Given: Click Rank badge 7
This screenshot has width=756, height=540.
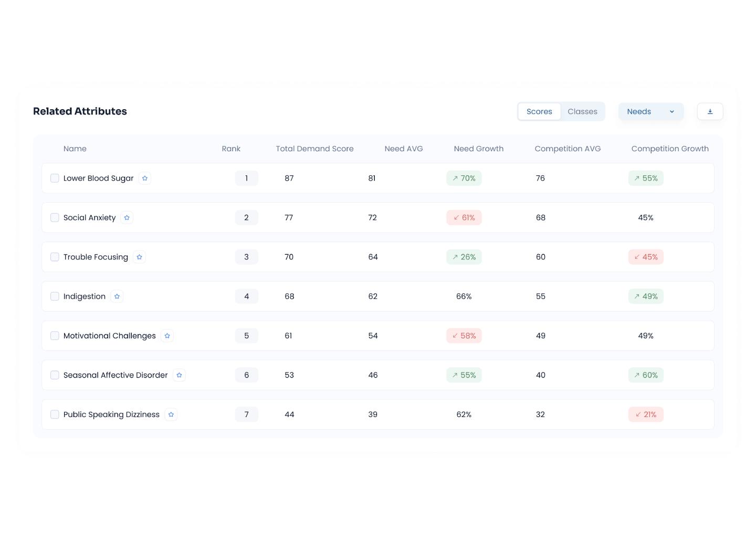Looking at the screenshot, I should coord(246,414).
